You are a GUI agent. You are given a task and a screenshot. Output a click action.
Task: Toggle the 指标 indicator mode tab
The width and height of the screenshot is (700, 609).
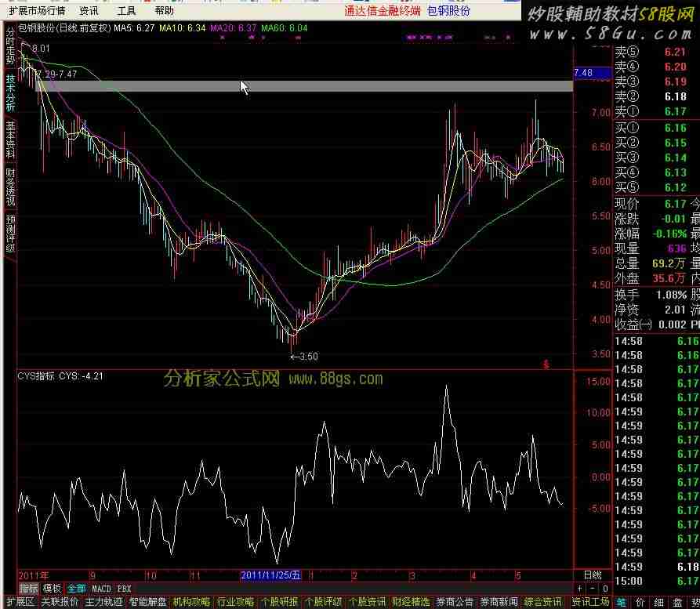click(28, 588)
